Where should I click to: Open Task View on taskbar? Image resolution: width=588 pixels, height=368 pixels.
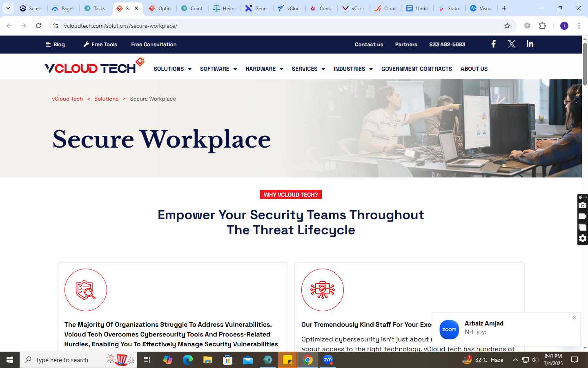pos(147,360)
